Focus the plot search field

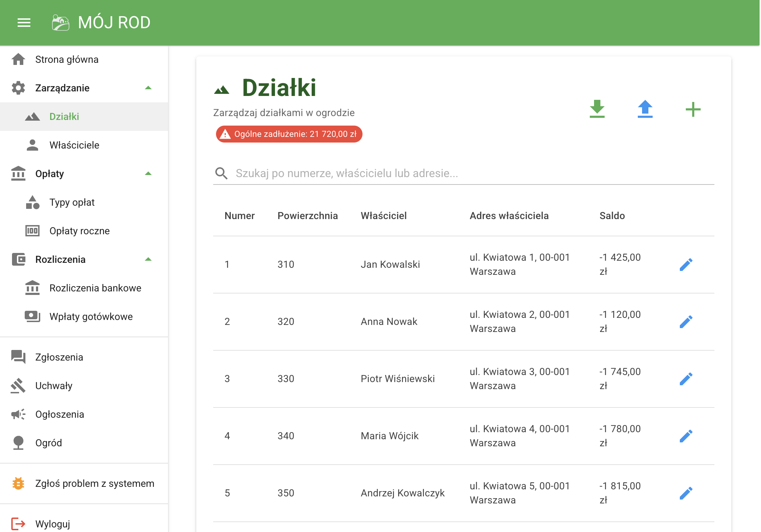(469, 173)
